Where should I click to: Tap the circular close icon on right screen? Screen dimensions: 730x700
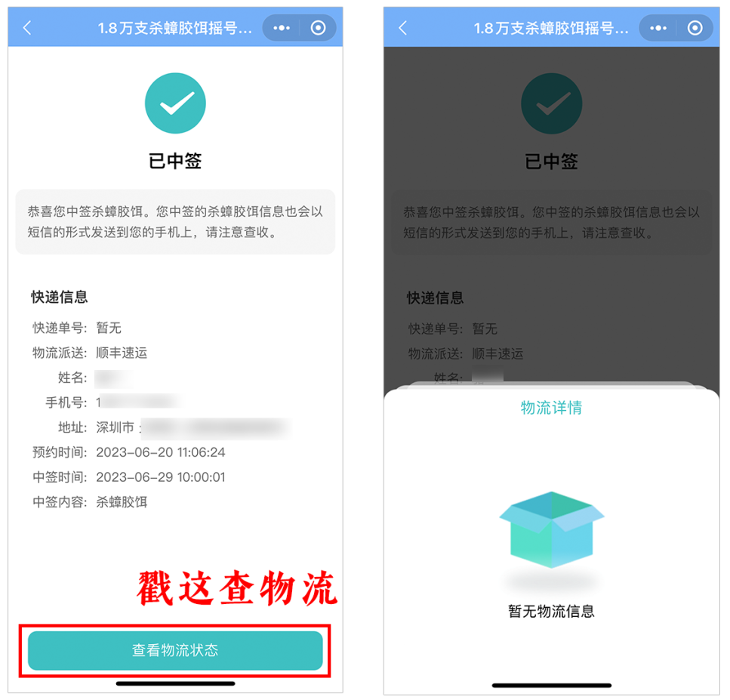pos(695,28)
